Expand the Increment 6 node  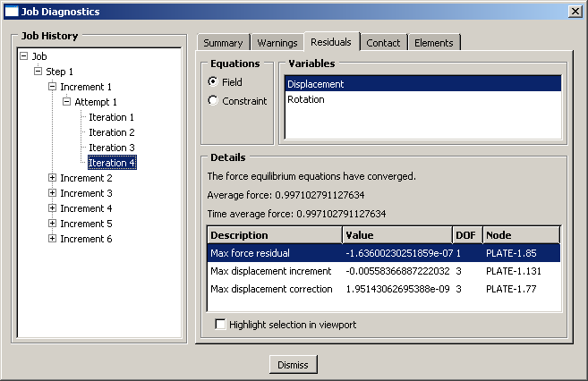[x=52, y=239]
